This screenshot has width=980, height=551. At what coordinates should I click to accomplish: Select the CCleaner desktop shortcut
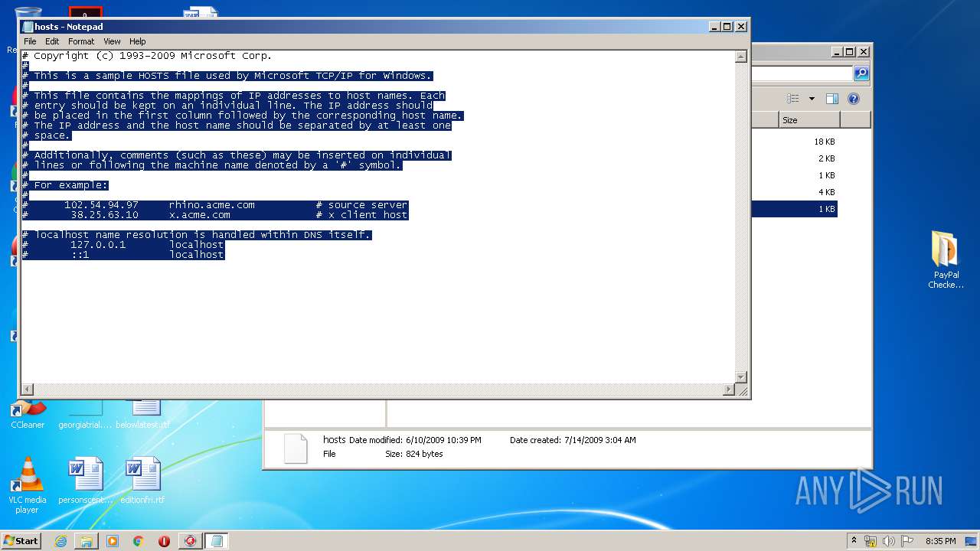click(28, 414)
